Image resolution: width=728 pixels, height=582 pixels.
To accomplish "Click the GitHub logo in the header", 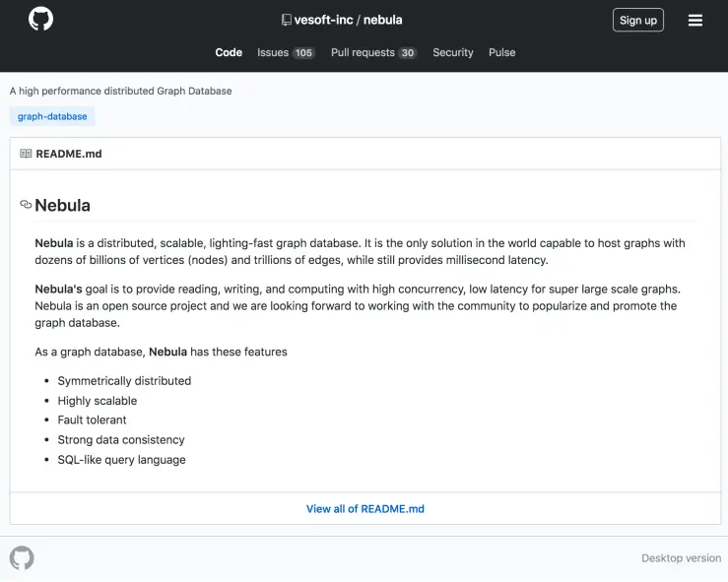I will coord(41,20).
